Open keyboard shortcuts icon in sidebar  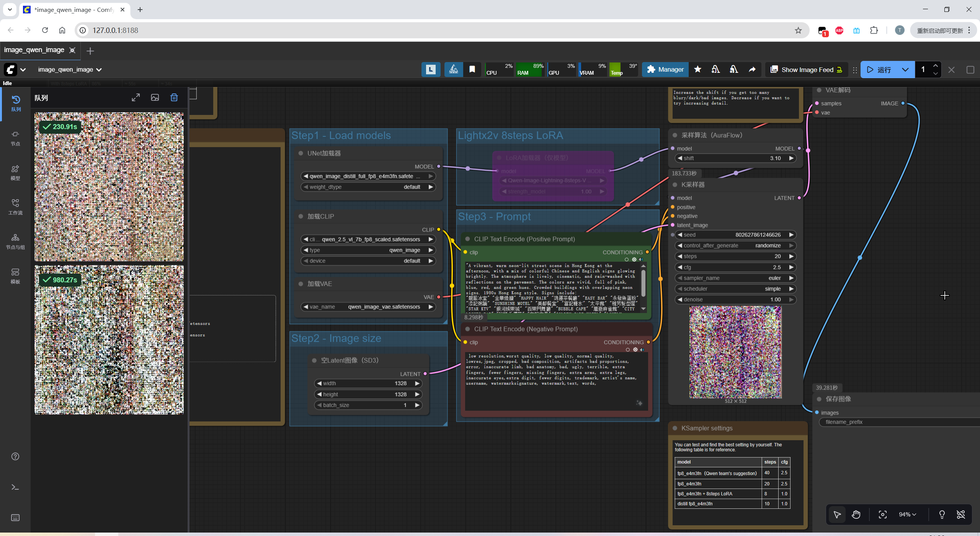[x=15, y=518]
